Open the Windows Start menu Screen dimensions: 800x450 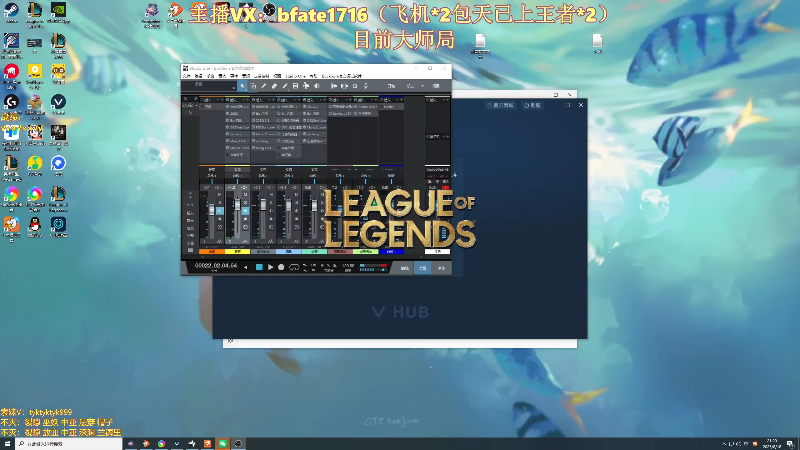pos(7,443)
